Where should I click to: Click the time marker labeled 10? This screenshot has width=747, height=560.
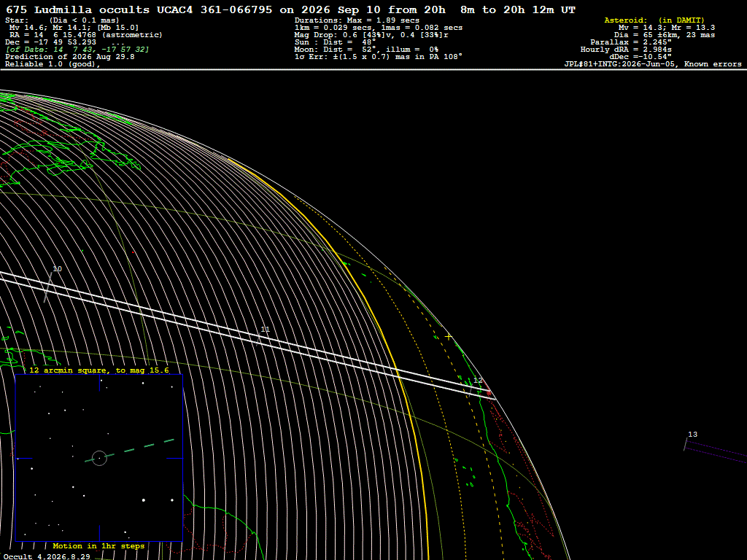(x=57, y=269)
